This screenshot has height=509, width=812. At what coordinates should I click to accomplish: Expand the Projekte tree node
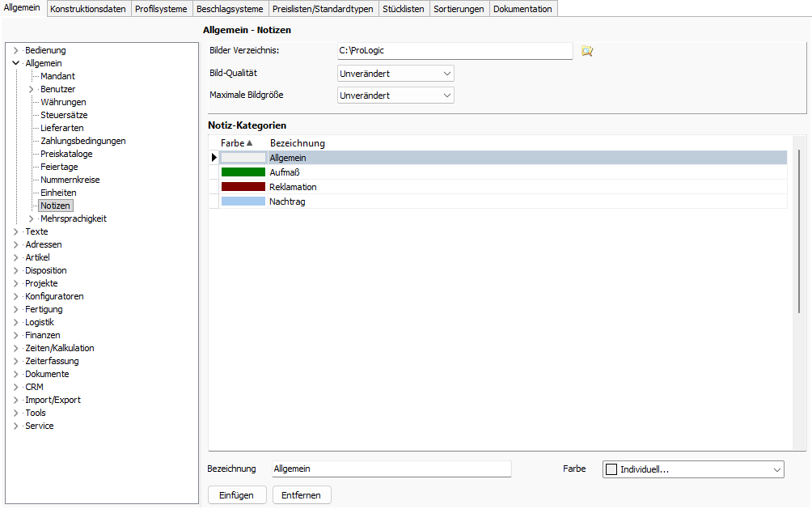coord(15,283)
